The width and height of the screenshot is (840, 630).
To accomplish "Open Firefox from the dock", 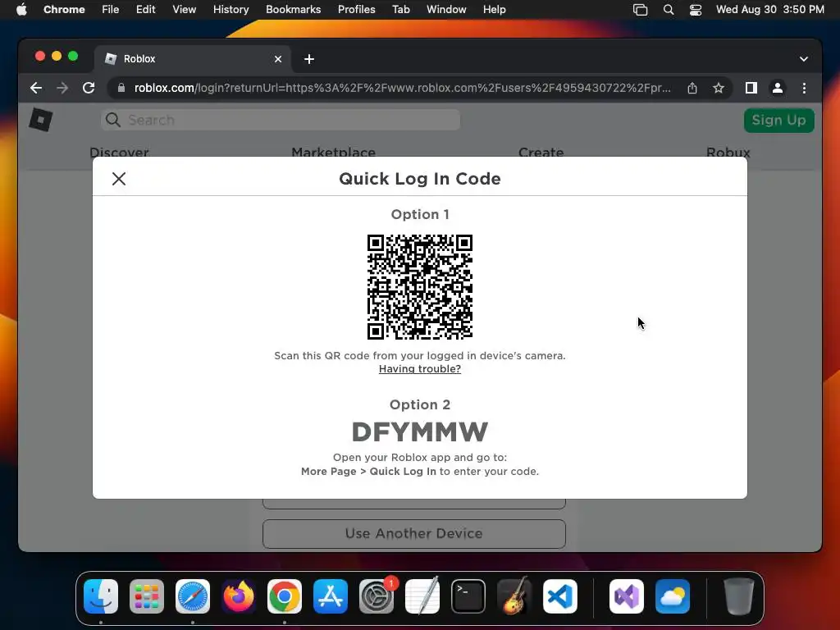I will pyautogui.click(x=239, y=596).
